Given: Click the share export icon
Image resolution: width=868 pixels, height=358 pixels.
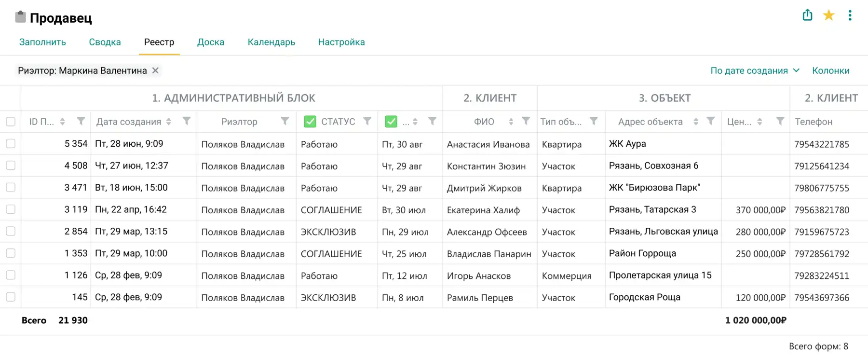Looking at the screenshot, I should pos(807,15).
